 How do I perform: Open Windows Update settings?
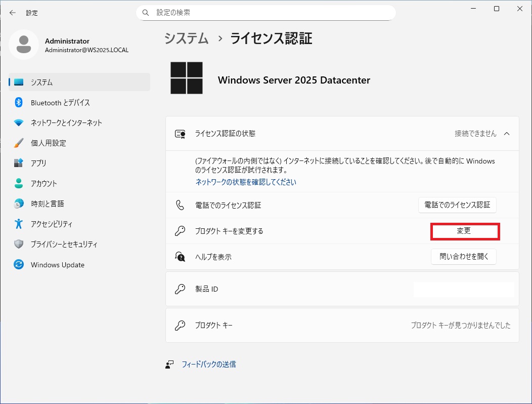tap(79, 264)
